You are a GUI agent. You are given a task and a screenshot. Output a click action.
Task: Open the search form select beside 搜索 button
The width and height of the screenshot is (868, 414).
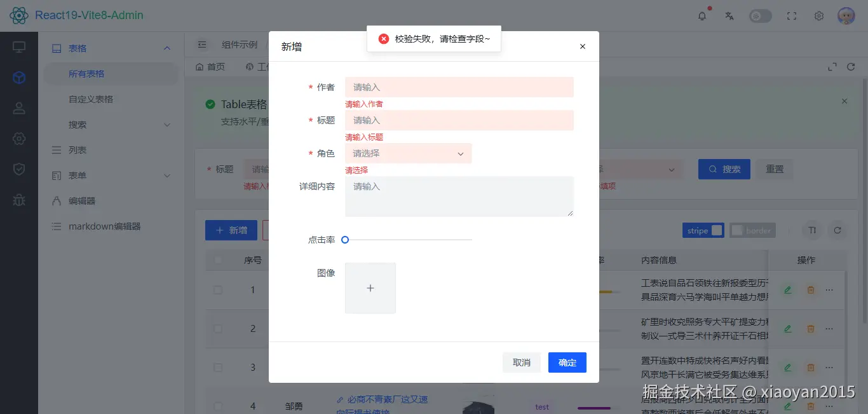[640, 169]
